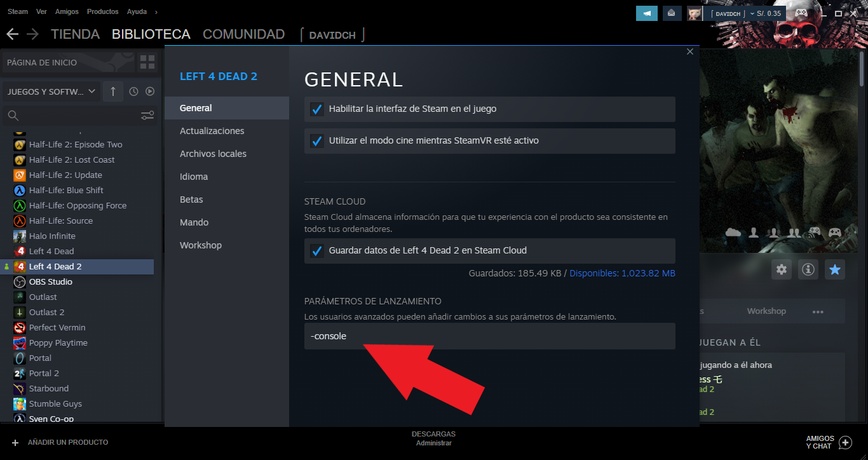Open the gear manage icon for game

782,269
